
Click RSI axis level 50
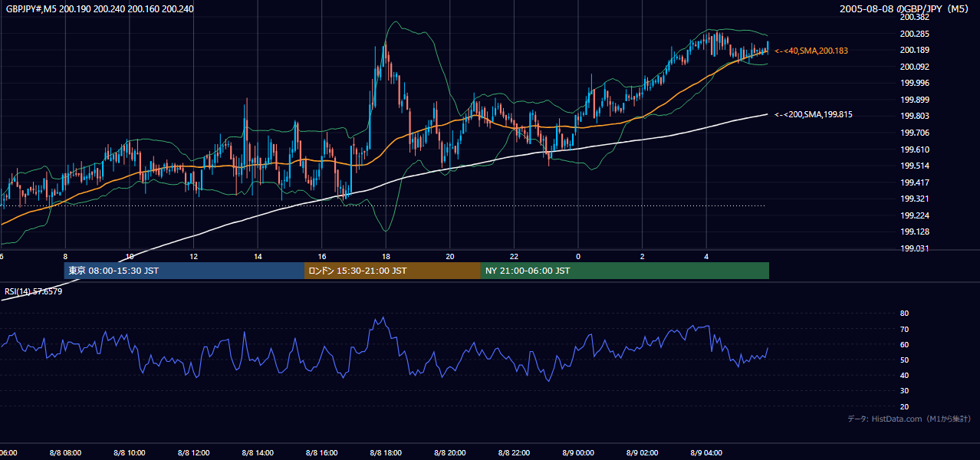[904, 360]
